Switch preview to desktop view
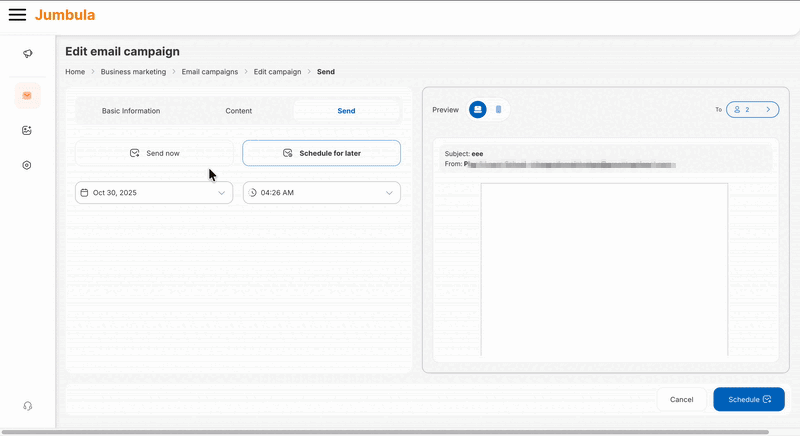 478,109
